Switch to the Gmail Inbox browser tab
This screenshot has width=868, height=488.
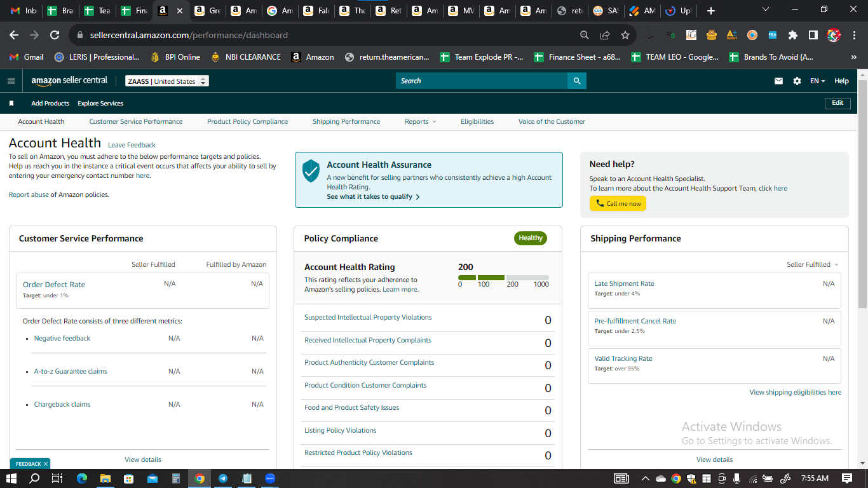click(x=24, y=11)
